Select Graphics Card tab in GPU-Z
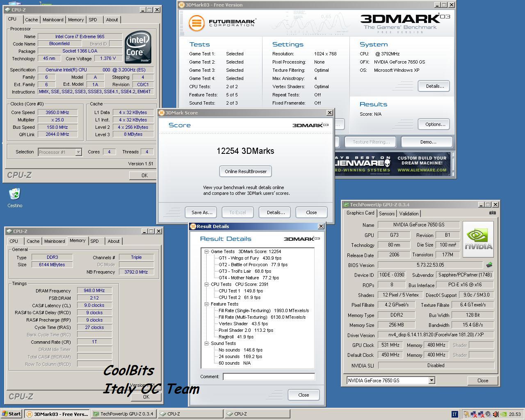The height and width of the screenshot is (420, 525). 361,213
